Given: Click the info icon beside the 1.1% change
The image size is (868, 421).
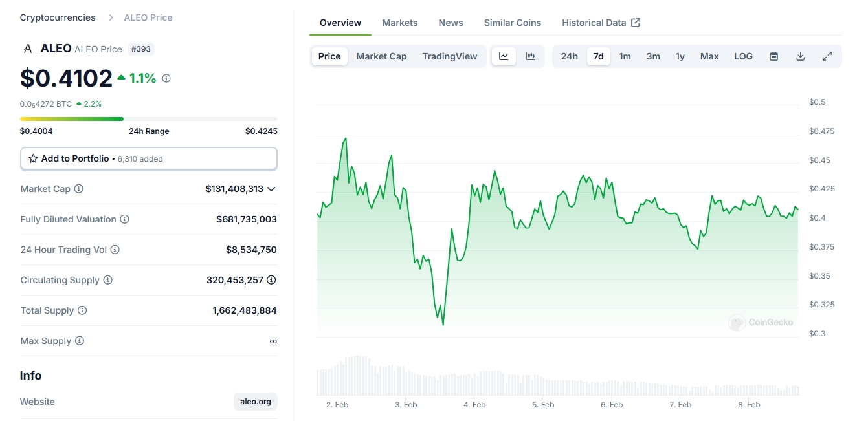Looking at the screenshot, I should tap(166, 78).
